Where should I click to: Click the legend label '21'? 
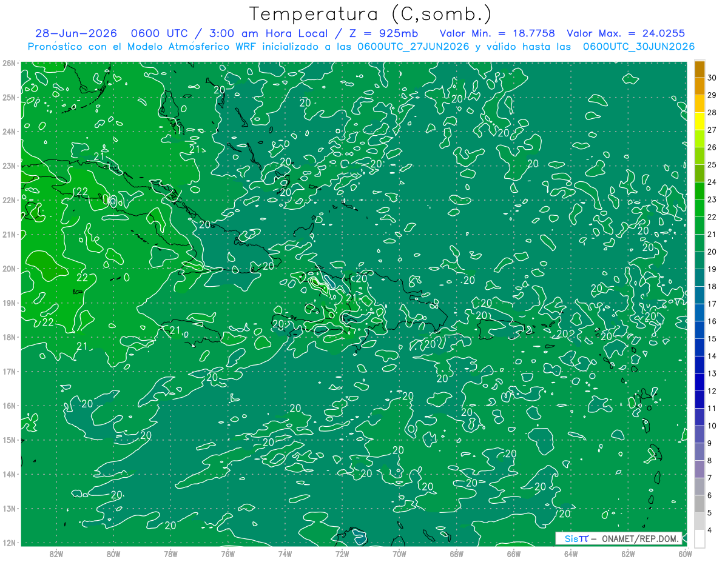tap(712, 234)
